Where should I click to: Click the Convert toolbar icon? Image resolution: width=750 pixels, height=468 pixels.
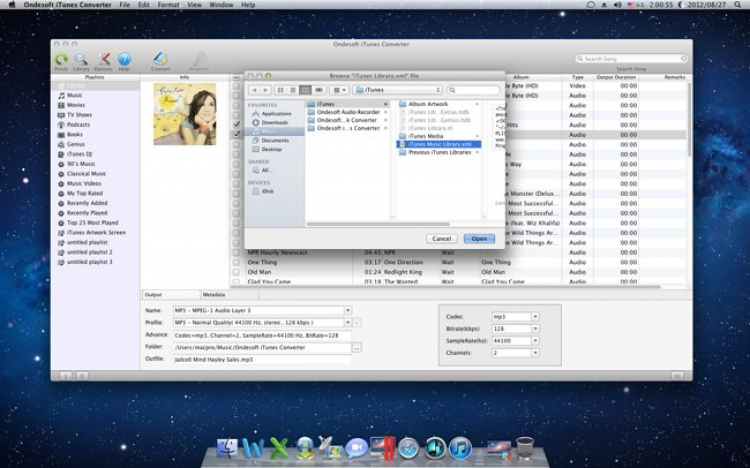pyautogui.click(x=160, y=59)
